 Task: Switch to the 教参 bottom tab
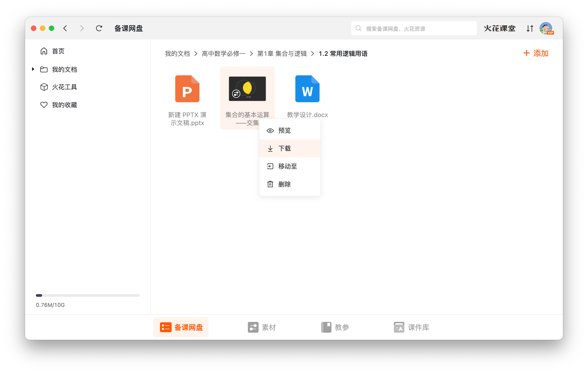coord(335,327)
